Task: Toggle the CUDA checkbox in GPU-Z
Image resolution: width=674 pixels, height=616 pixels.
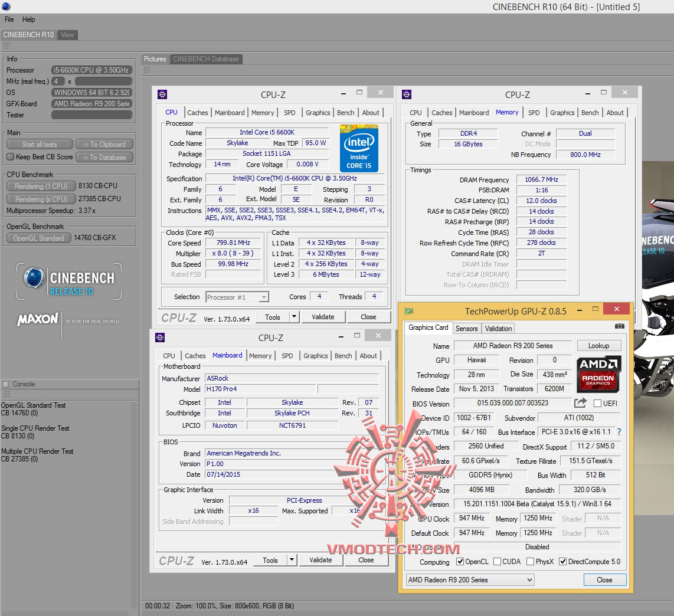Action: (x=497, y=562)
